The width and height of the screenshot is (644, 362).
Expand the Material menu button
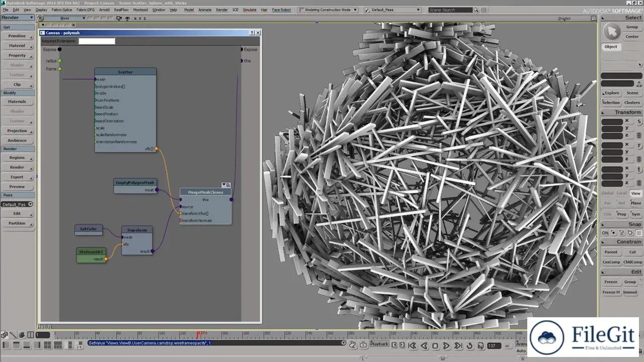pos(17,46)
